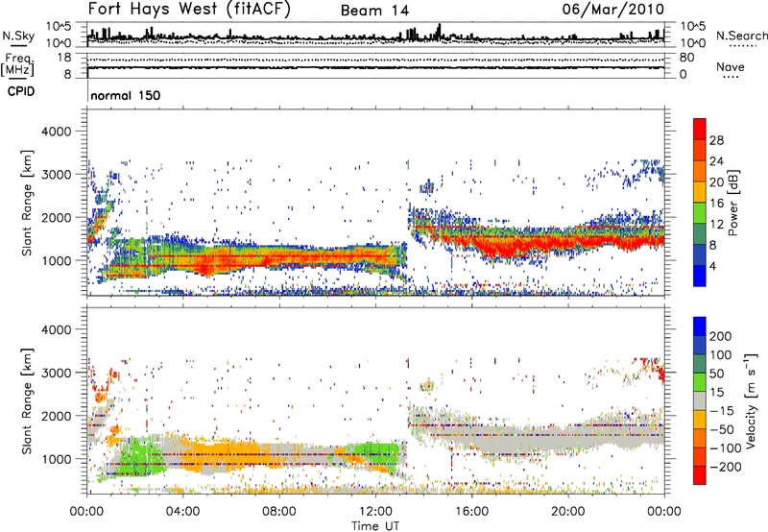This screenshot has width=768, height=532.
Task: Click the "20" Power colorbar label
Action: [x=716, y=182]
